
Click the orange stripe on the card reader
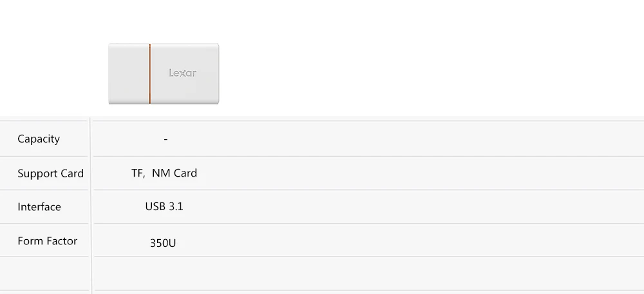pyautogui.click(x=149, y=73)
